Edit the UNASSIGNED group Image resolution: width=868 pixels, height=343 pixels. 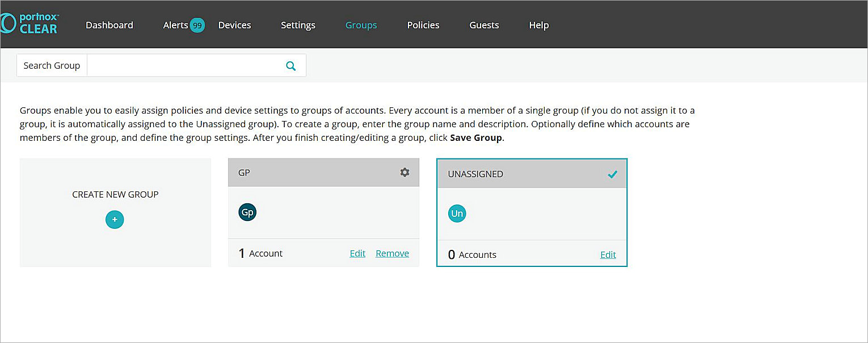(608, 254)
